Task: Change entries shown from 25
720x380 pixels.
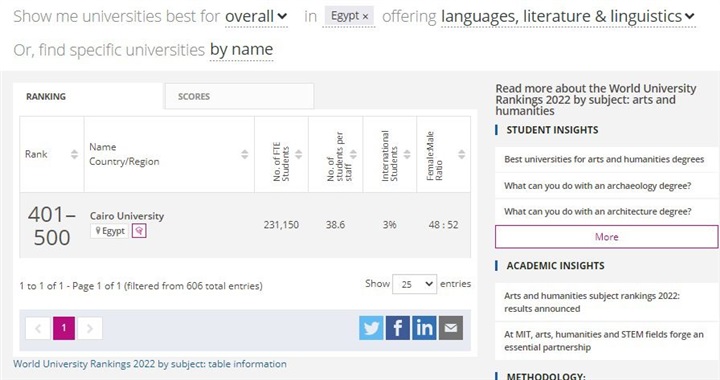Action: click(414, 284)
